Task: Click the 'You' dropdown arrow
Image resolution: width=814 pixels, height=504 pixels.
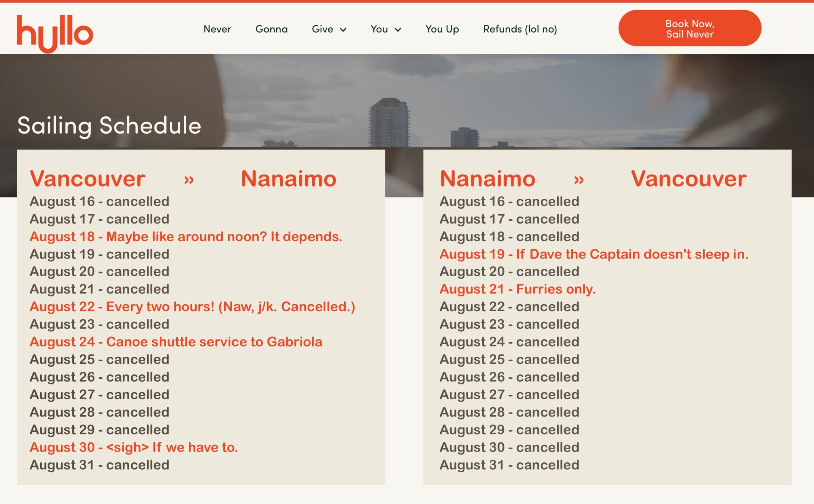Action: click(398, 29)
